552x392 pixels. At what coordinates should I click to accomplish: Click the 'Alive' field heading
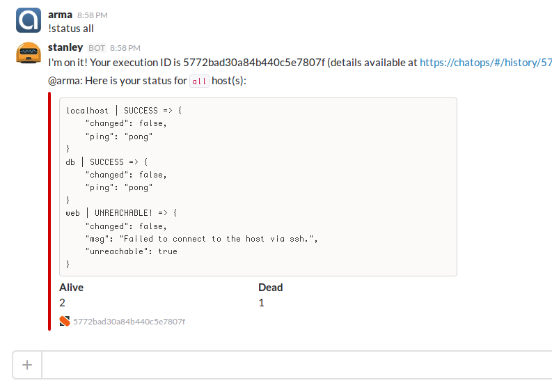pyautogui.click(x=72, y=288)
